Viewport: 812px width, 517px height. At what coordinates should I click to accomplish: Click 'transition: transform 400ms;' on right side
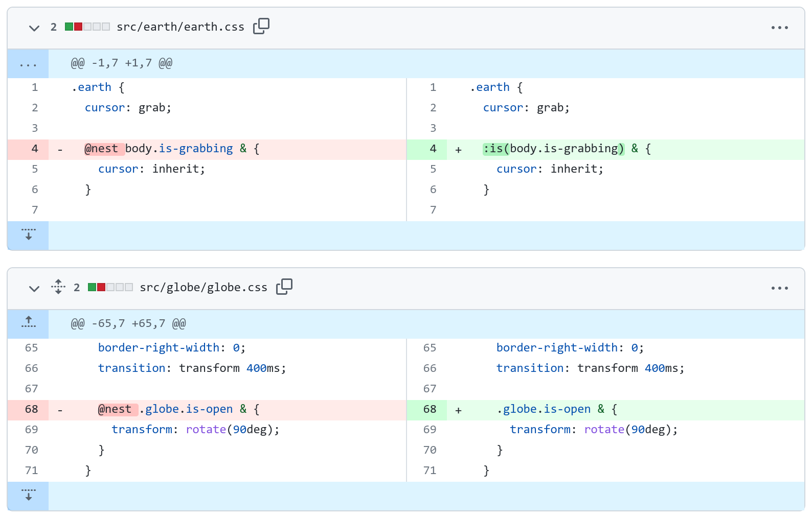click(x=590, y=369)
